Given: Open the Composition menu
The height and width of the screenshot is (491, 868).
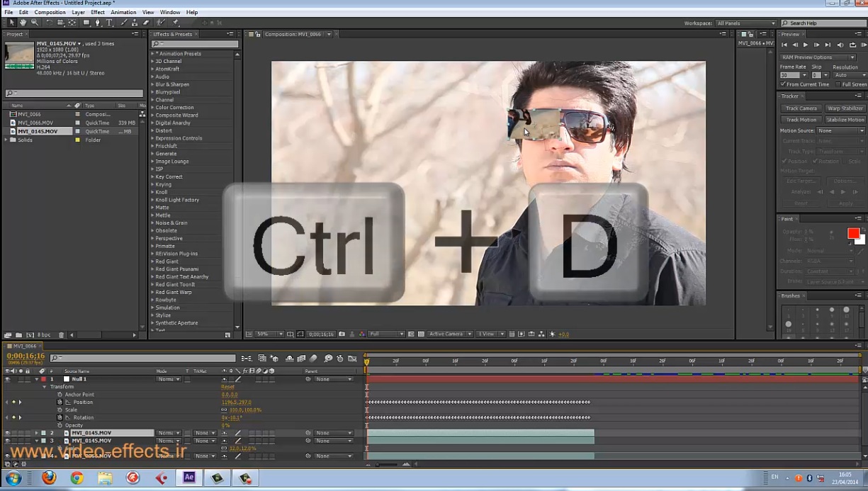Looking at the screenshot, I should tap(50, 12).
